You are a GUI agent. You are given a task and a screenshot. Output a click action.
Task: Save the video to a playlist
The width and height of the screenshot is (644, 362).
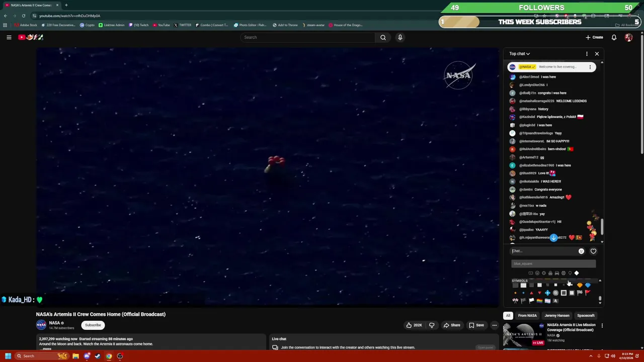coord(476,325)
